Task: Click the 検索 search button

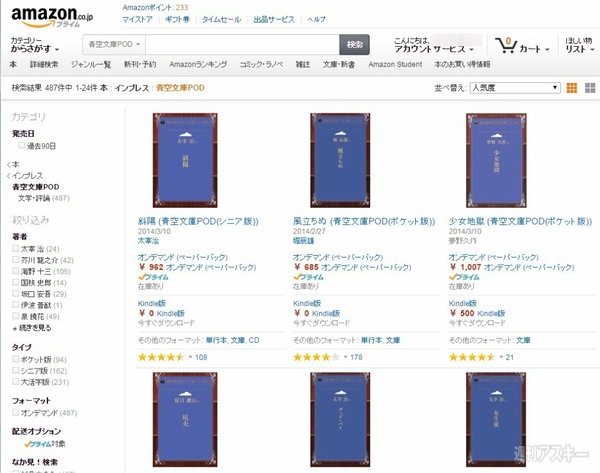Action: click(x=354, y=45)
